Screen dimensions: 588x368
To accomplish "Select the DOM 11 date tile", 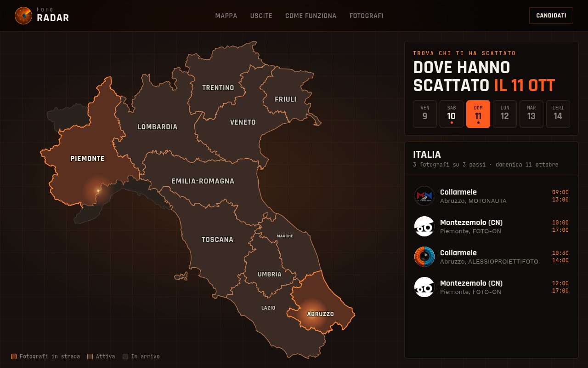I will [478, 114].
